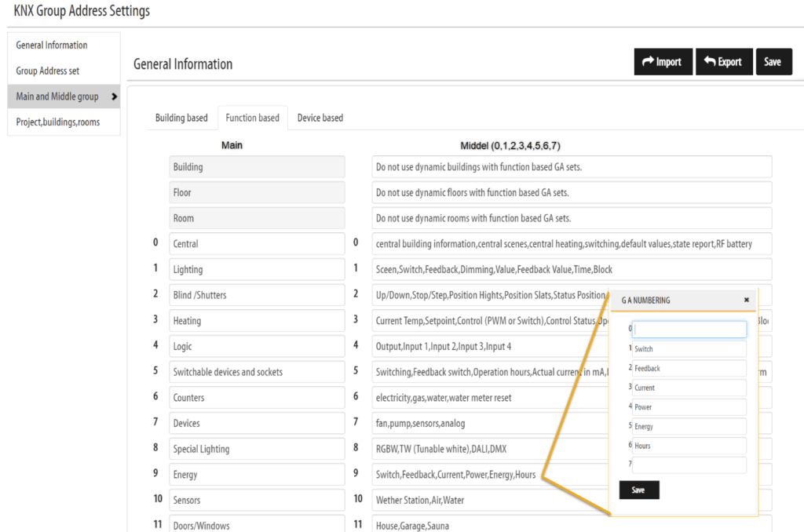Go to Group Address set

48,71
